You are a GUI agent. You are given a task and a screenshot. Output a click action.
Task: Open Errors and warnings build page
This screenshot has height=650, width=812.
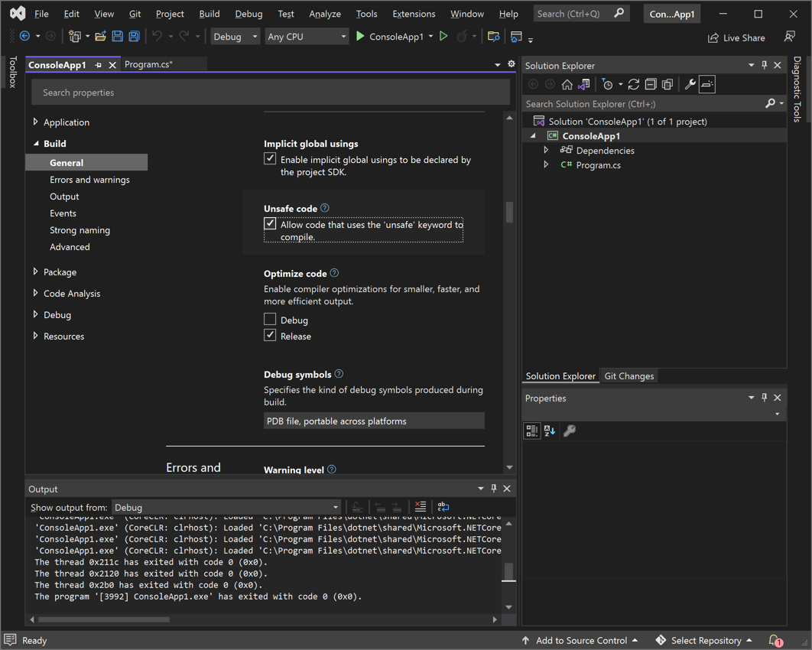89,180
